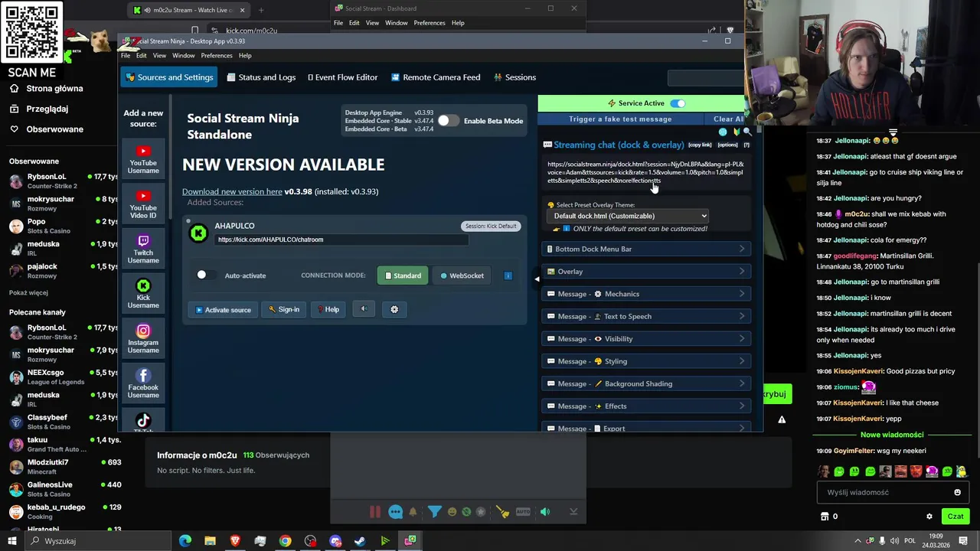980x551 pixels.
Task: Add a Kick Username source
Action: (x=143, y=295)
